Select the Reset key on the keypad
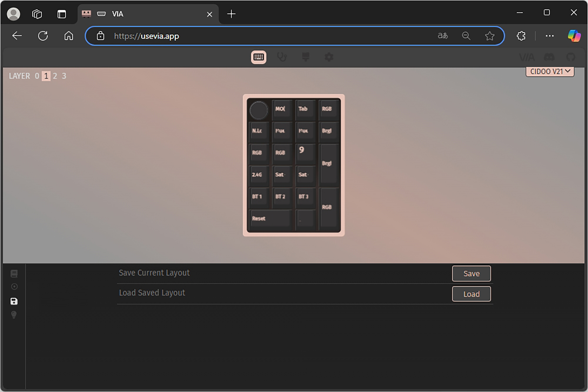Image resolution: width=588 pixels, height=392 pixels. (x=270, y=219)
